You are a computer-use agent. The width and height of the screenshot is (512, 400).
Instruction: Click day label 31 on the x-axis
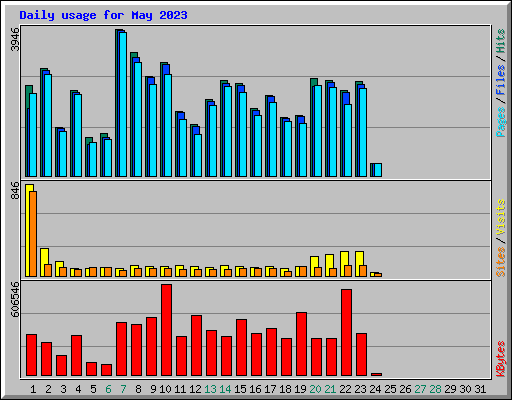click(480, 389)
